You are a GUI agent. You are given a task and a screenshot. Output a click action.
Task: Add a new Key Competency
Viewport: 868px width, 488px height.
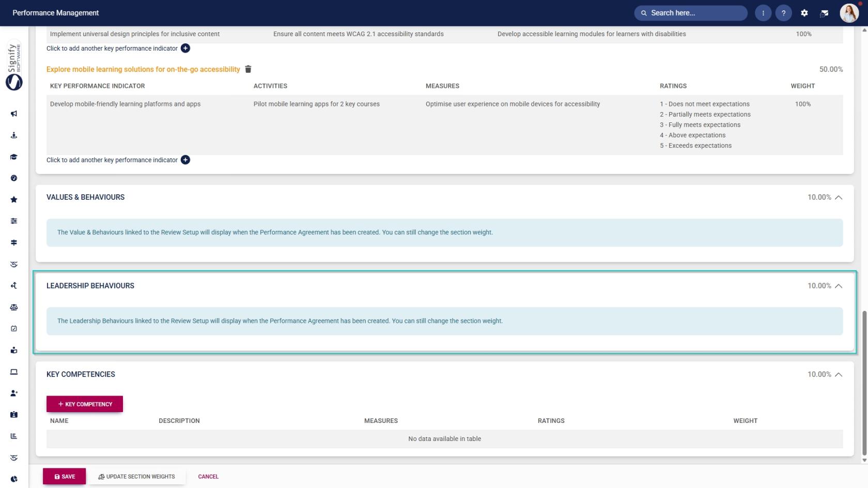tap(85, 404)
